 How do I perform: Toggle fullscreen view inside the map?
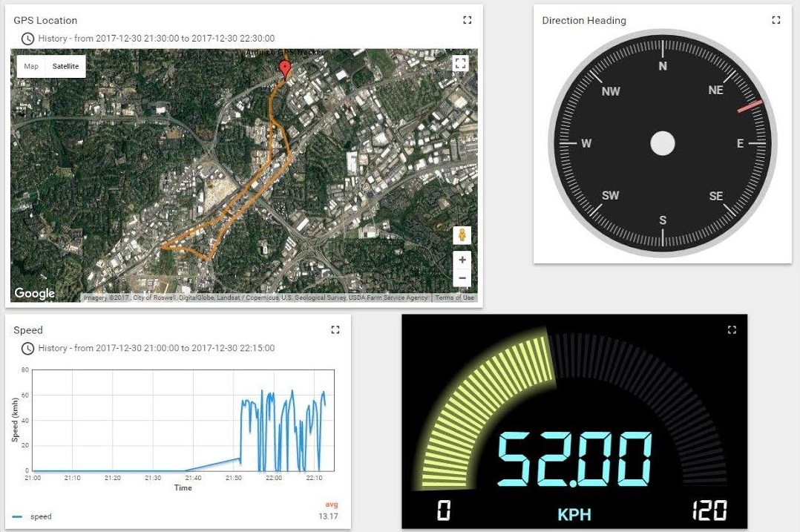(460, 63)
